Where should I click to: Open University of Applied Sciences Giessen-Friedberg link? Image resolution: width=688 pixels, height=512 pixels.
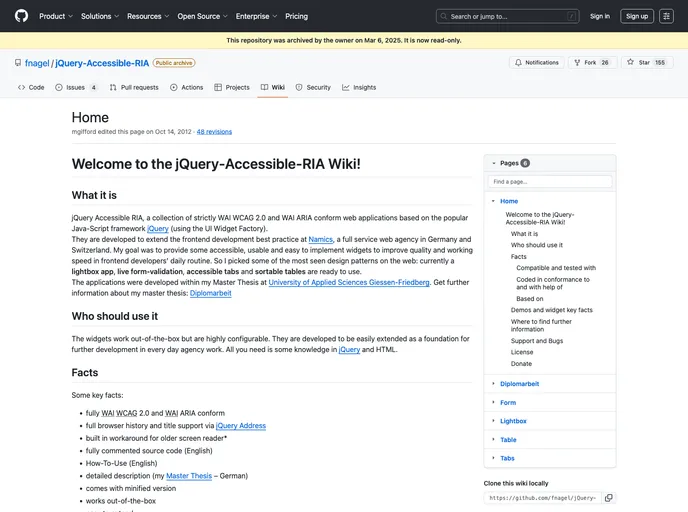(x=349, y=283)
